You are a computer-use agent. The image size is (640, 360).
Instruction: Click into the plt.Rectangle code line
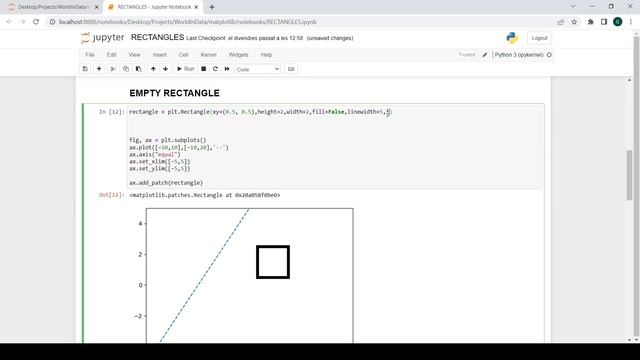(260, 112)
